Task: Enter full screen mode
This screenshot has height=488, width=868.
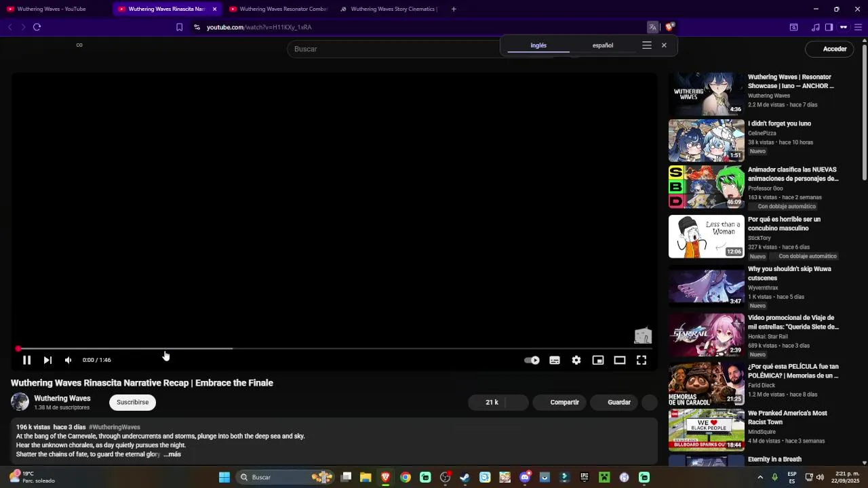Action: pos(642,360)
